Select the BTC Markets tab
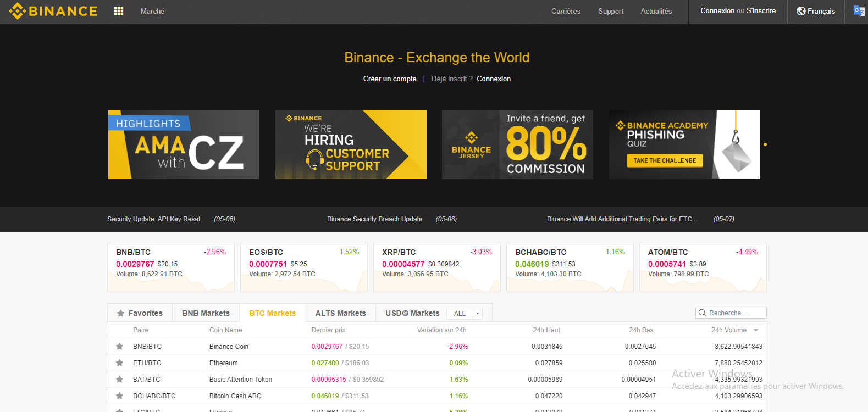 pyautogui.click(x=272, y=313)
